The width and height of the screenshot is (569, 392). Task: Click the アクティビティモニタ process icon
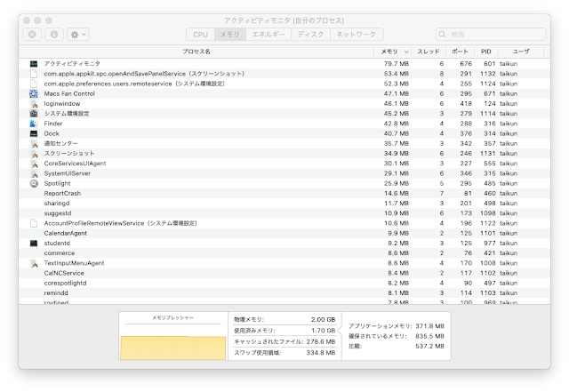click(34, 64)
